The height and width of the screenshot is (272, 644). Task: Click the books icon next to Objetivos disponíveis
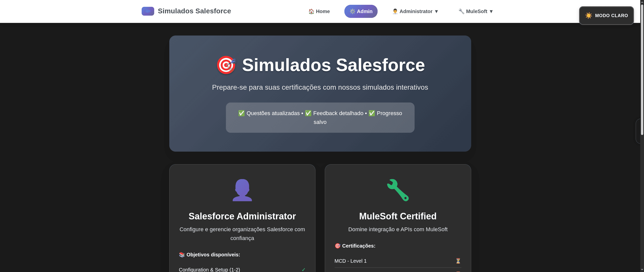click(181, 255)
